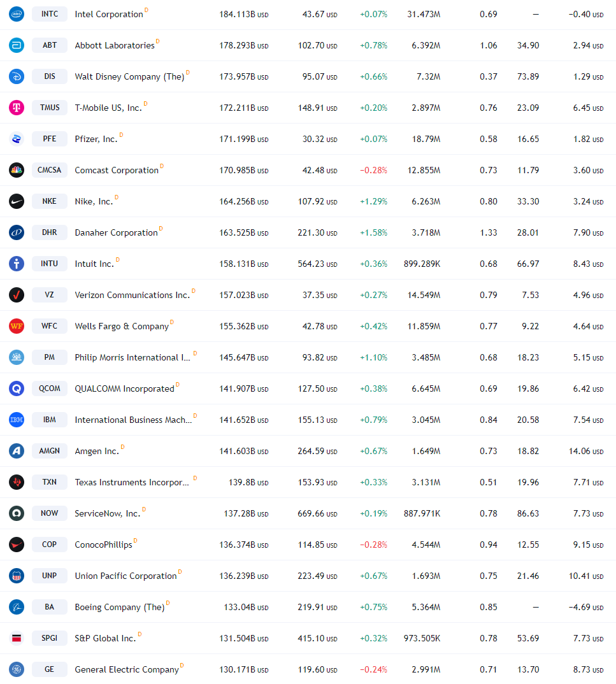Click the Nike swoosh logo icon

coord(17,201)
